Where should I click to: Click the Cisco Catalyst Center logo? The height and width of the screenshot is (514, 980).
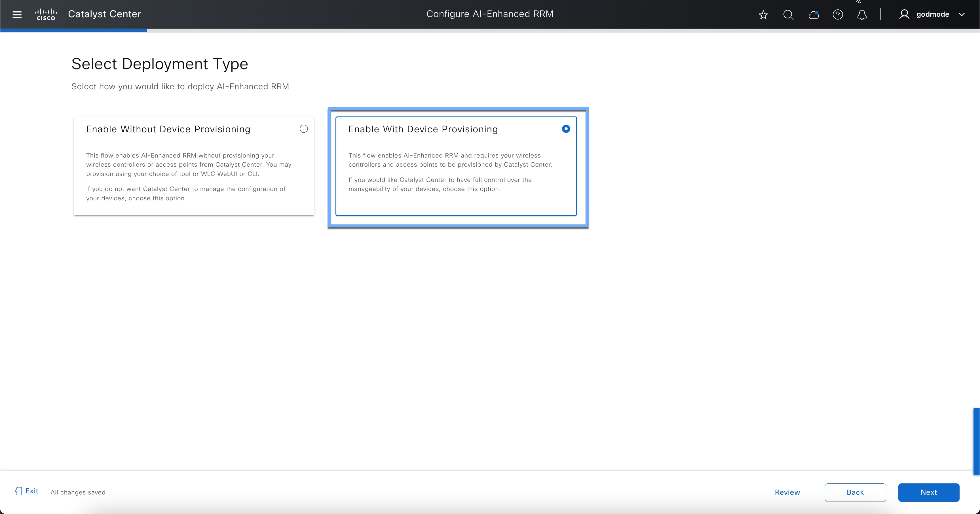pyautogui.click(x=46, y=14)
